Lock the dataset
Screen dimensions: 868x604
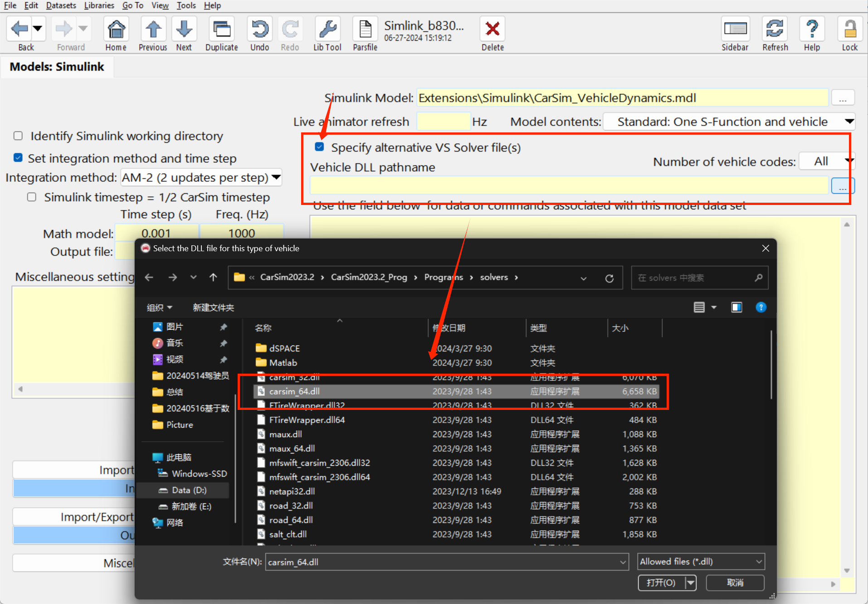pos(850,34)
